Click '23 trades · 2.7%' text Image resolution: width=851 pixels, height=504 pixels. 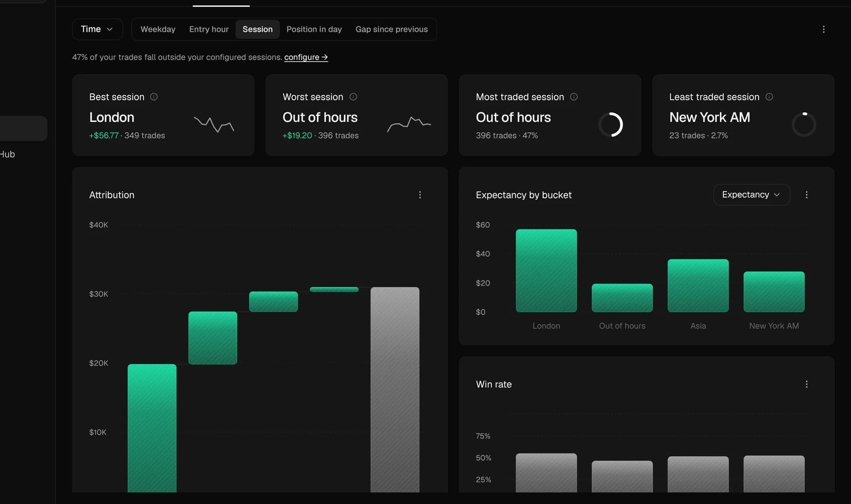(x=698, y=136)
